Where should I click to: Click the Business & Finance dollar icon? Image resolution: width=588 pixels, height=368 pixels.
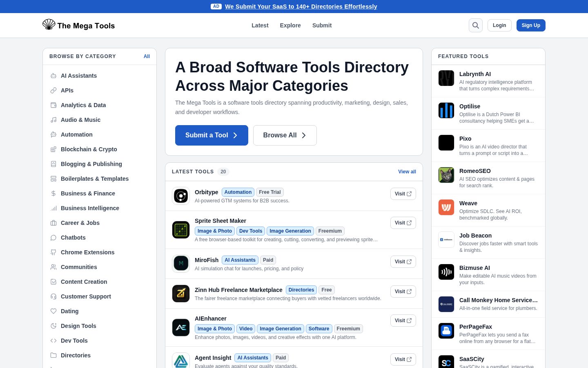tap(53, 193)
